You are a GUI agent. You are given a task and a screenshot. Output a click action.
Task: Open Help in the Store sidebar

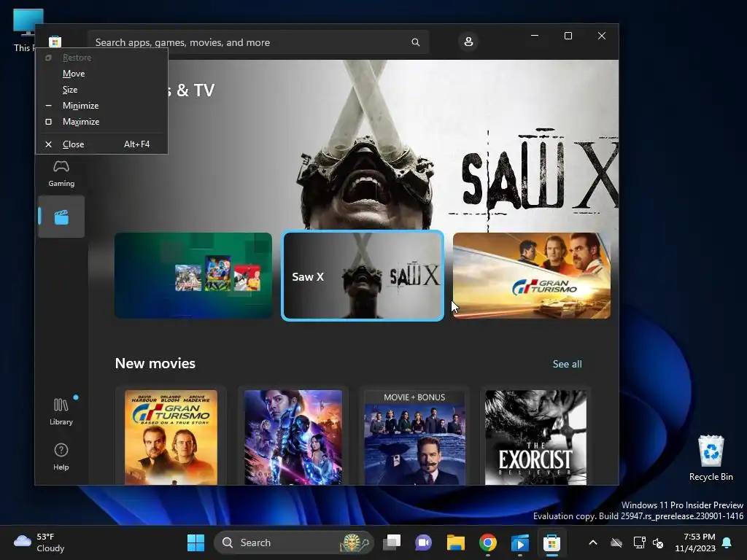[61, 457]
